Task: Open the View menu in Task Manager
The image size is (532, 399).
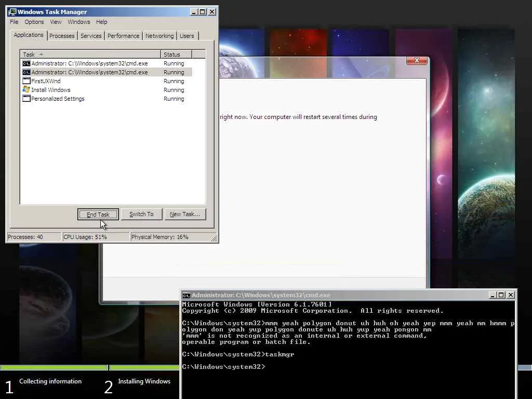Action: 56,22
